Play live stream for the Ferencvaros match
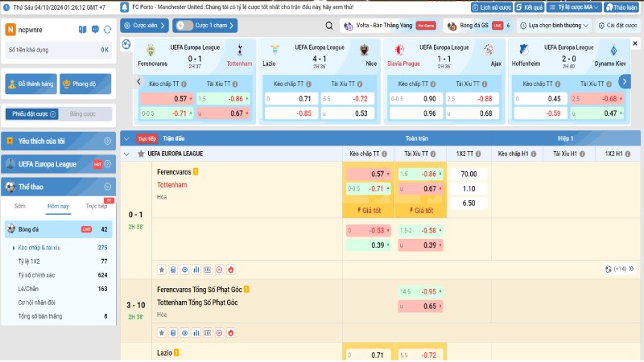The width and height of the screenshot is (644, 362). click(219, 269)
